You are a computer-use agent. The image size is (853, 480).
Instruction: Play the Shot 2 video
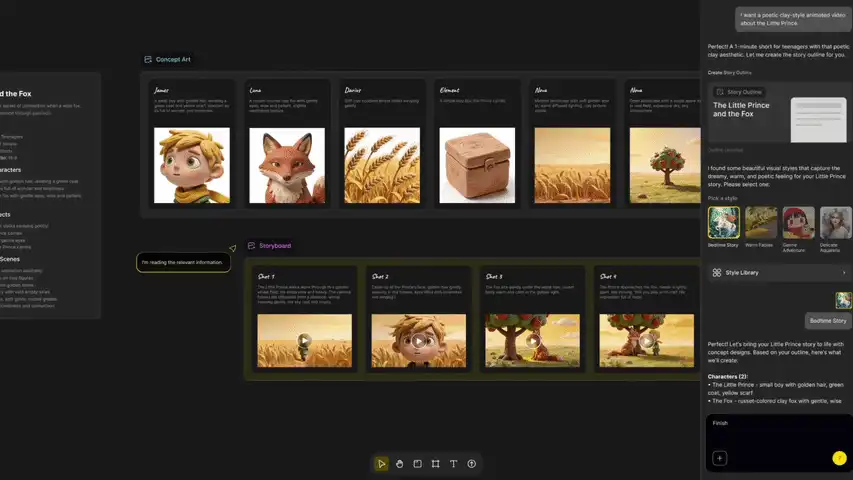418,341
